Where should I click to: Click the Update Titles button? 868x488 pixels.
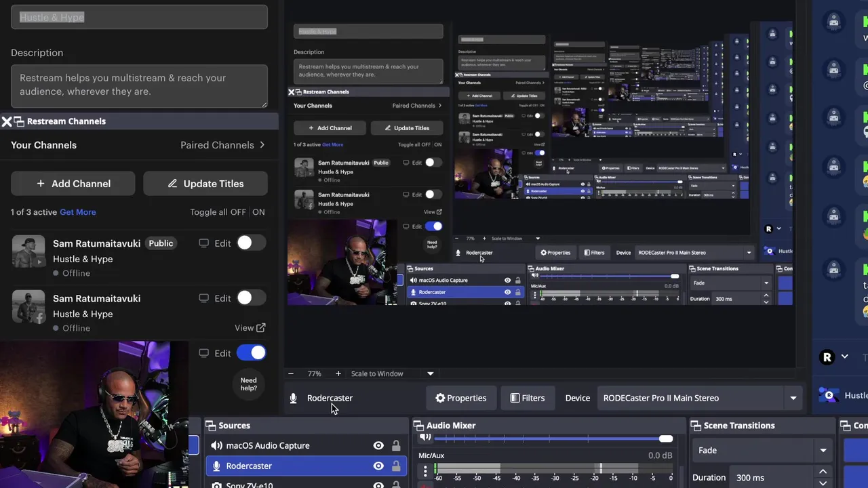205,184
